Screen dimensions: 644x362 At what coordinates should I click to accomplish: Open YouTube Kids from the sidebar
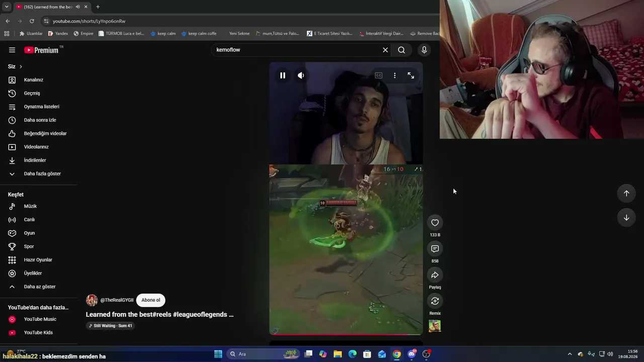(38, 332)
